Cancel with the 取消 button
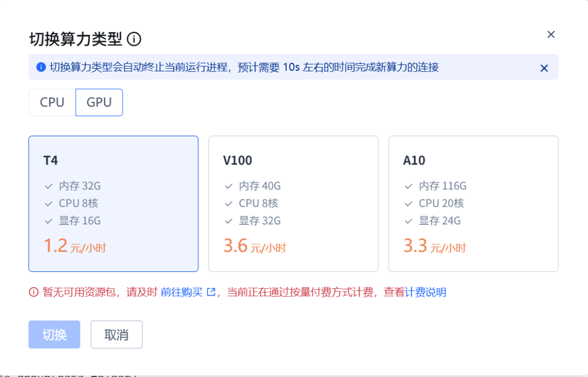 pos(117,335)
